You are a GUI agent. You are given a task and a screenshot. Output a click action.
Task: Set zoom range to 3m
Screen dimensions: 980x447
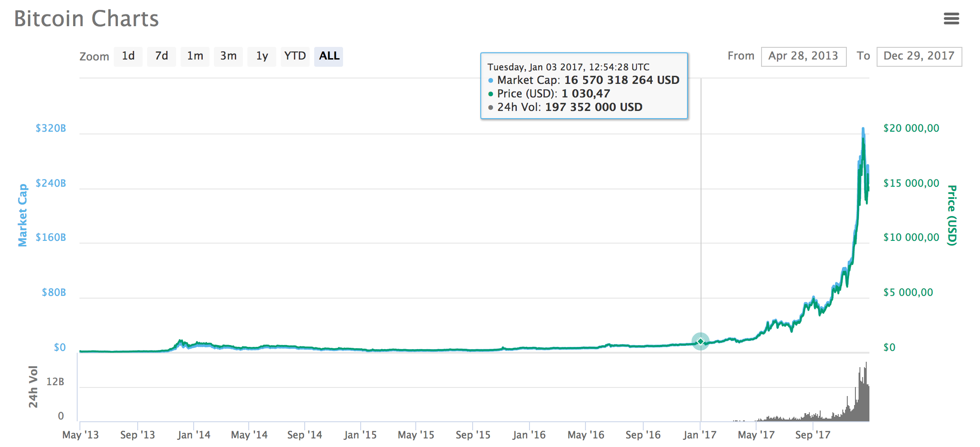pos(228,56)
